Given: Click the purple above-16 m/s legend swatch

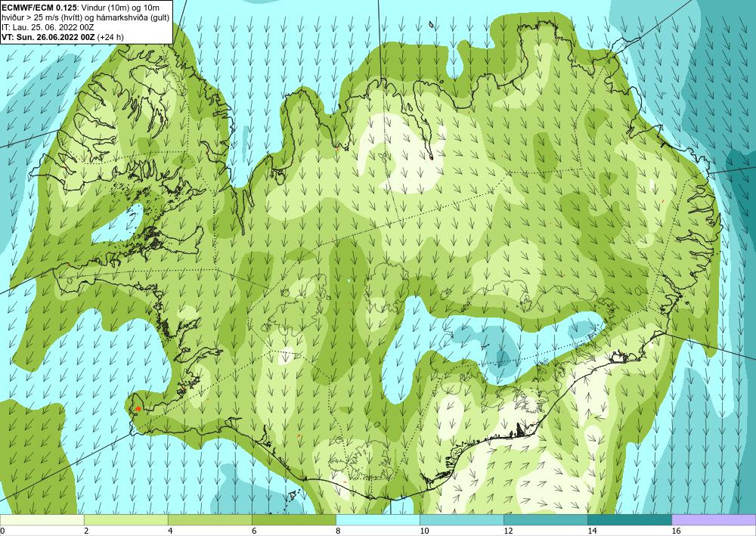Looking at the screenshot, I should pyautogui.click(x=714, y=520).
